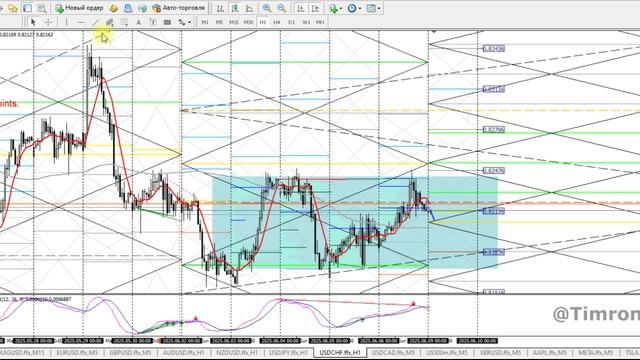Open the AUDUSD H1 chart tab

(183, 352)
